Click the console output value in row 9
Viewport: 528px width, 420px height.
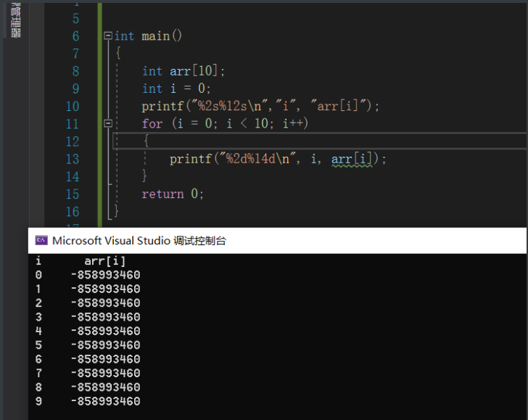(105, 401)
